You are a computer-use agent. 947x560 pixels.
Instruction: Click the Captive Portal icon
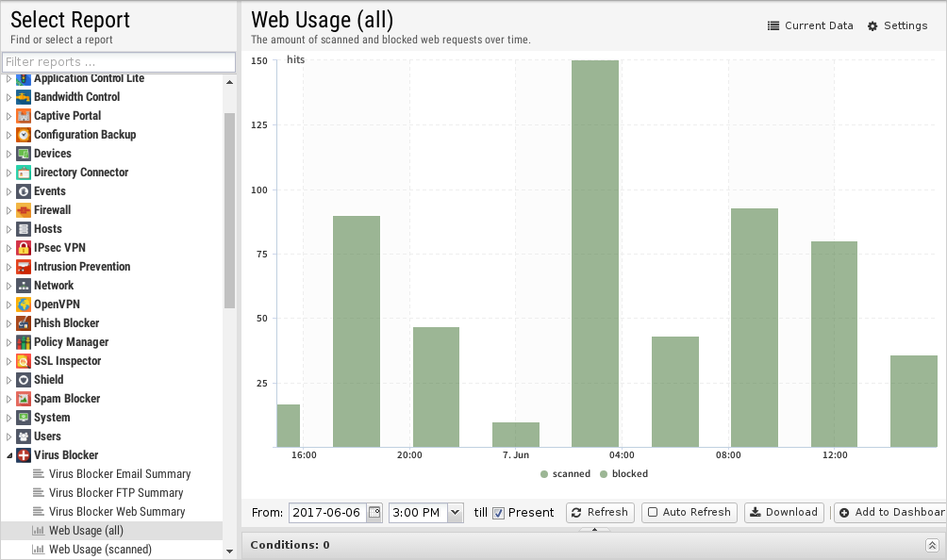coord(23,116)
